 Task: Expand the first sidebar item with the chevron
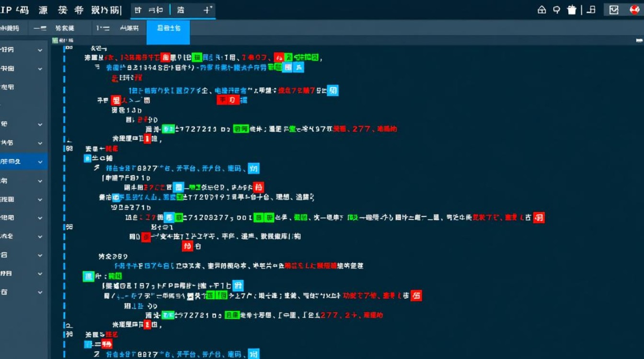[x=40, y=50]
